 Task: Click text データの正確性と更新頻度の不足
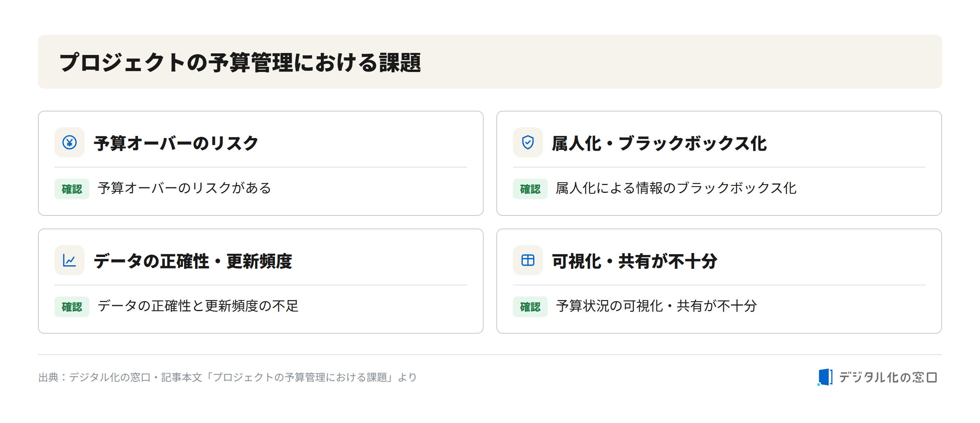pos(198,306)
